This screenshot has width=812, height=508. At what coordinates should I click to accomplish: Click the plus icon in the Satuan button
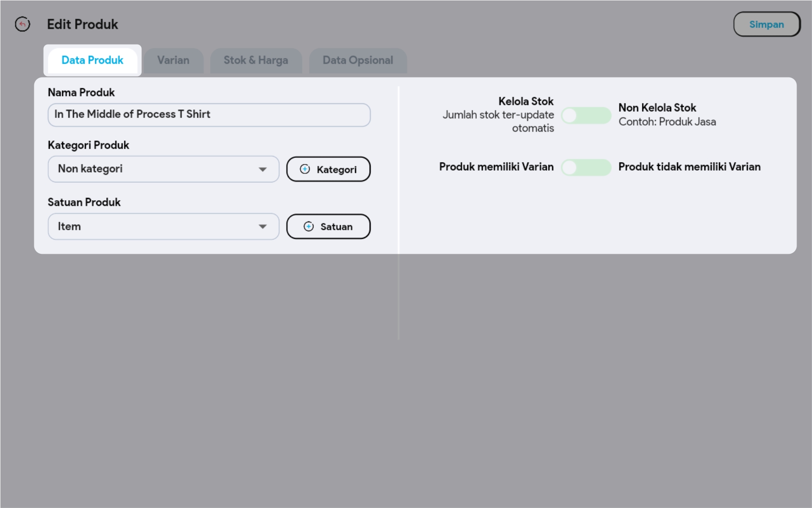point(309,227)
